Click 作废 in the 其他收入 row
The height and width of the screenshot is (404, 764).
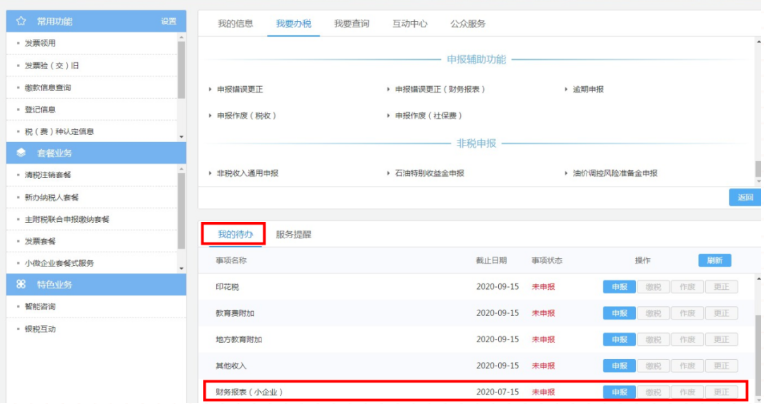688,366
